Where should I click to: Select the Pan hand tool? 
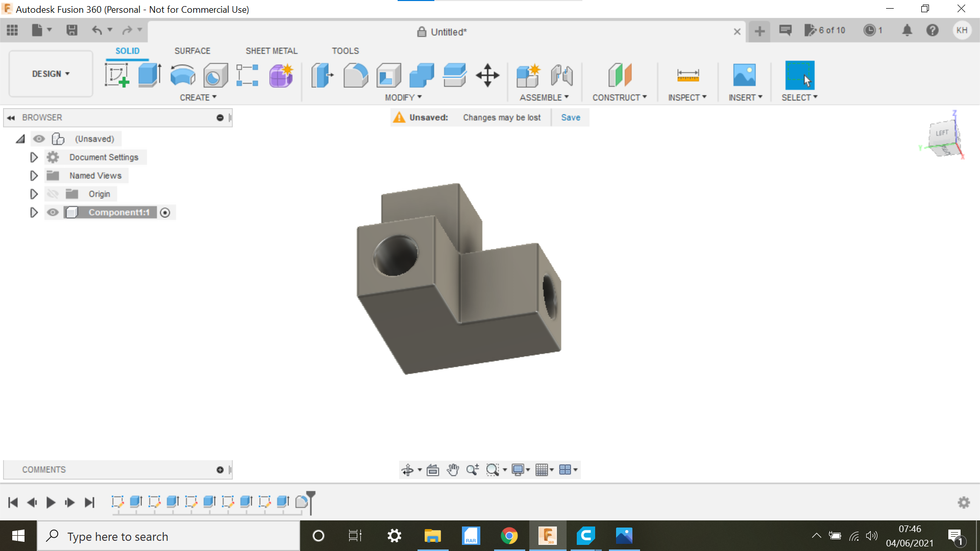tap(453, 470)
